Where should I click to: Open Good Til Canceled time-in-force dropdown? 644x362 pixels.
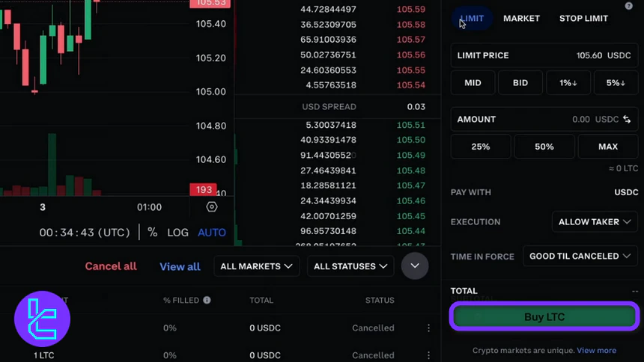pos(580,256)
